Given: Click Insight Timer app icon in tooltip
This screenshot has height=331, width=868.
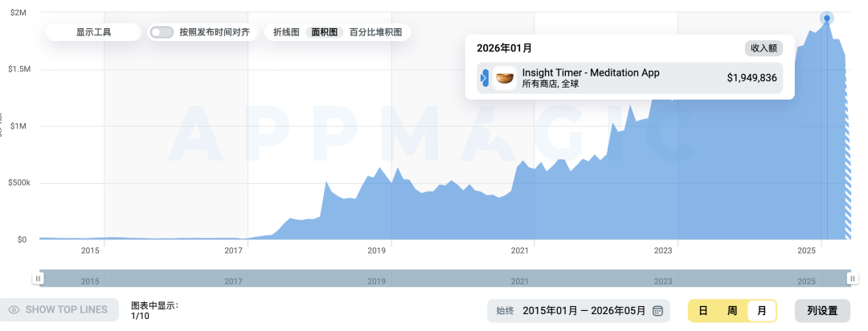Looking at the screenshot, I should click(504, 78).
